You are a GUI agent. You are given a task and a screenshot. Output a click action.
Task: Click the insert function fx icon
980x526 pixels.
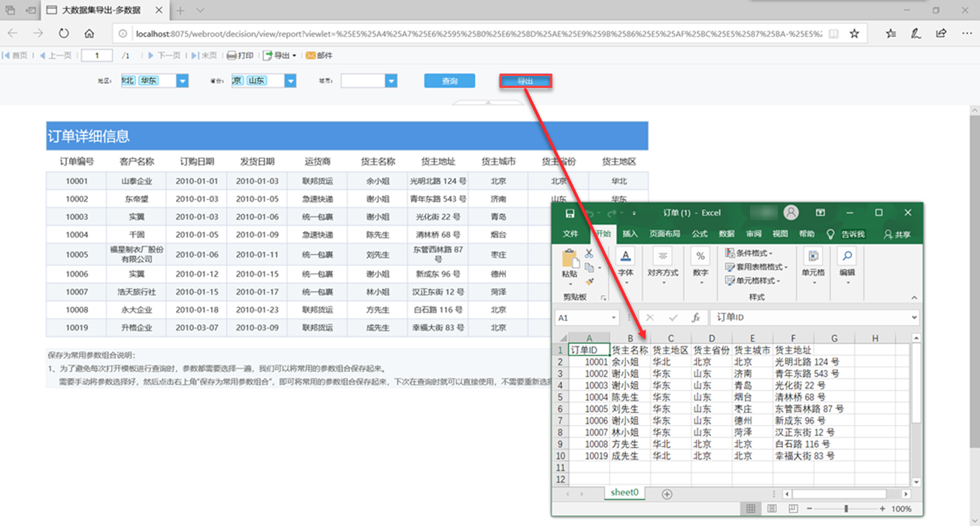point(696,318)
